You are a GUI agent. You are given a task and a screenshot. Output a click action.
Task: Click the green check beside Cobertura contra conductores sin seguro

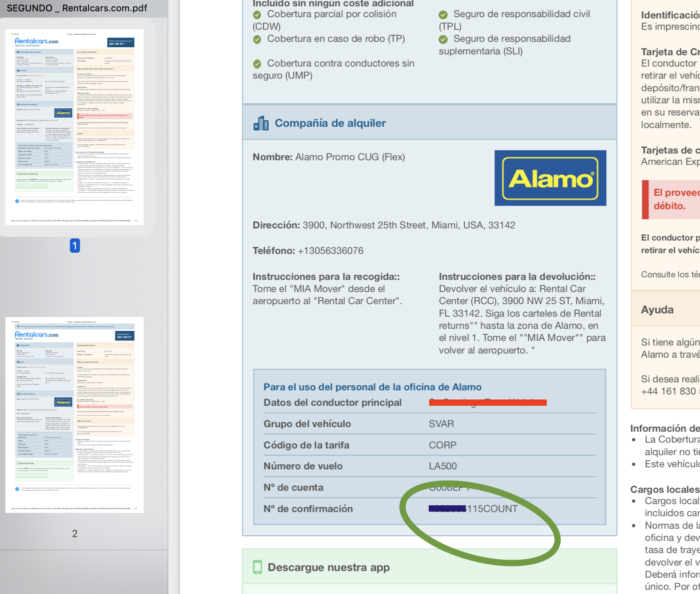tap(257, 64)
